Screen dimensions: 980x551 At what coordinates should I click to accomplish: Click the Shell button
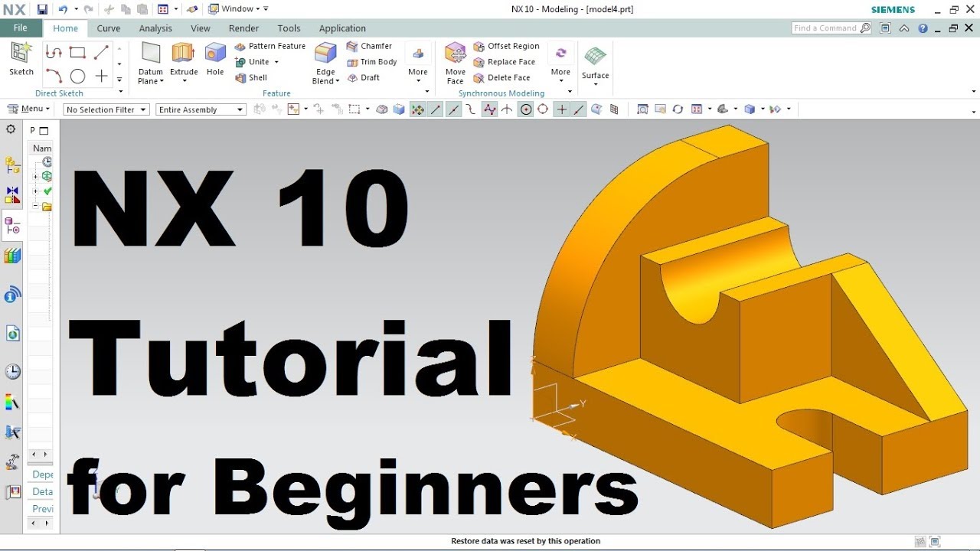(x=251, y=78)
